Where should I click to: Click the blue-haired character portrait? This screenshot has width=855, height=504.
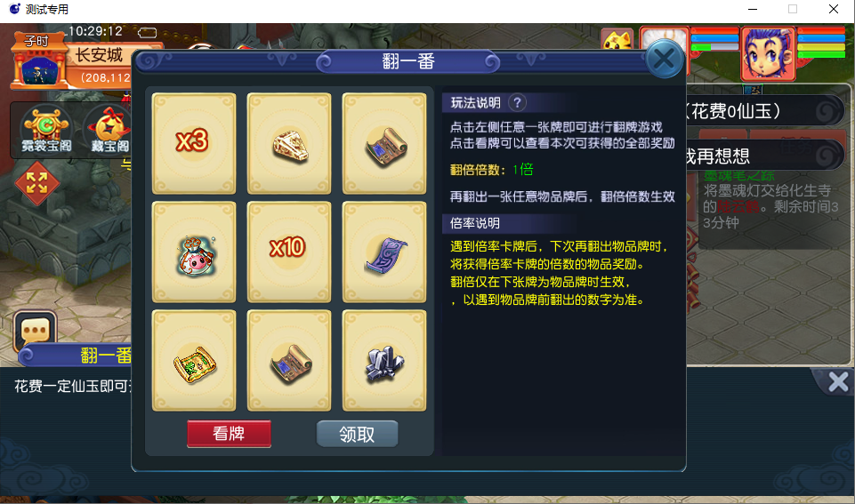[768, 53]
